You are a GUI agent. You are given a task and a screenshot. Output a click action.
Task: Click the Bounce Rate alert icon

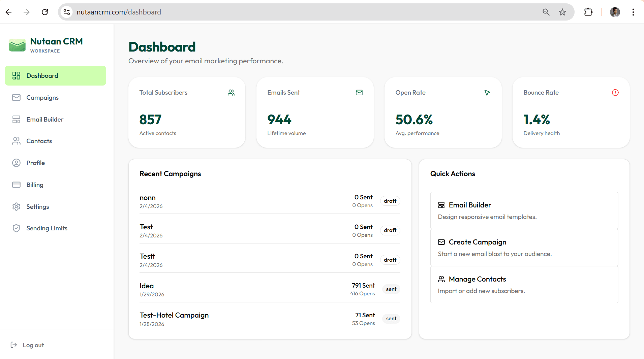[x=615, y=93]
